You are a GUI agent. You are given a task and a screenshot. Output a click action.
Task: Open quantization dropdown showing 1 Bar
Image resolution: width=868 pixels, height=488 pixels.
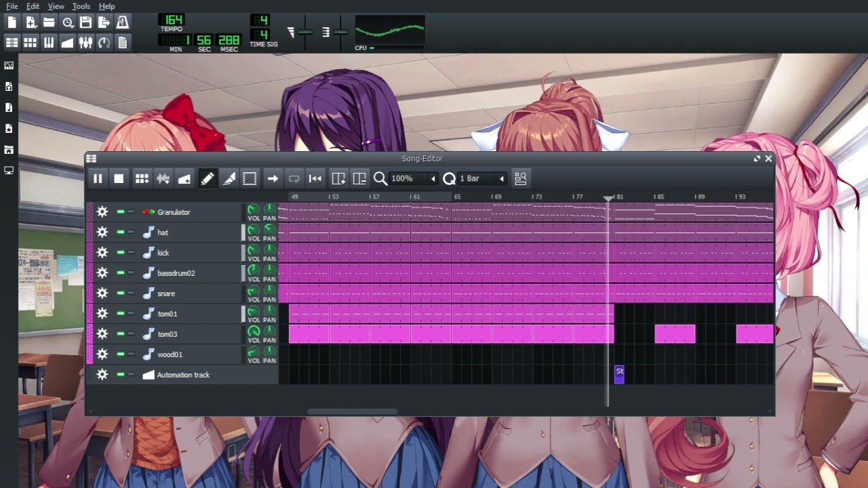tap(482, 179)
